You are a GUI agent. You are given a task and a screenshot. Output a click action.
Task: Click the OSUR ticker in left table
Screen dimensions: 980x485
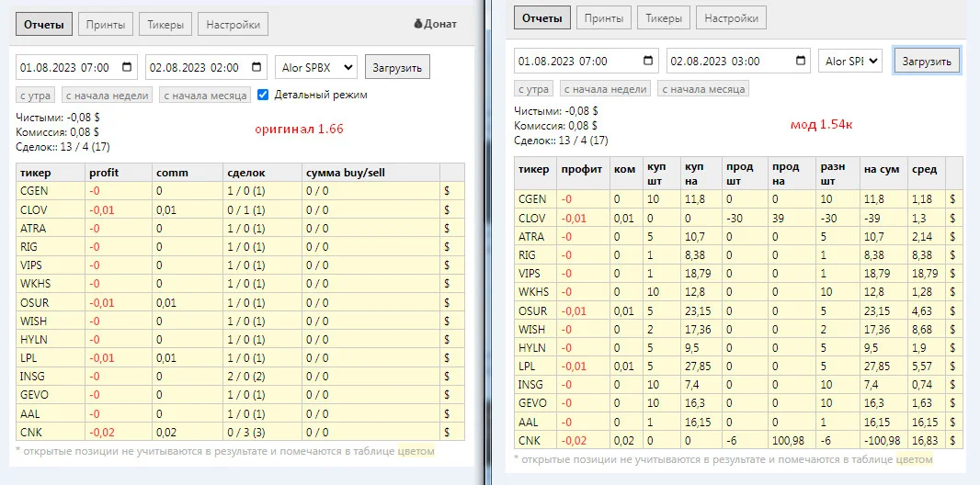pyautogui.click(x=34, y=303)
